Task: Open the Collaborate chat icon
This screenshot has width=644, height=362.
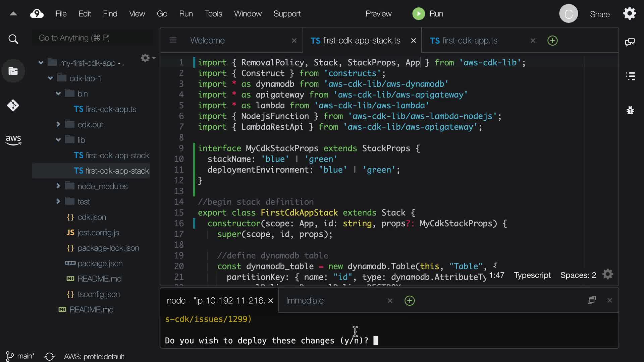Action: [630, 42]
